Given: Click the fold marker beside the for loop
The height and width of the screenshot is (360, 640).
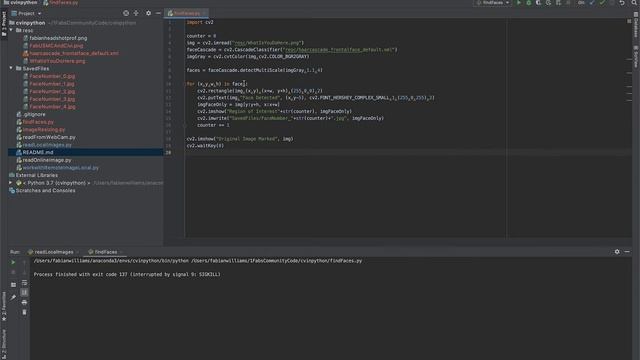Looking at the screenshot, I should [184, 84].
